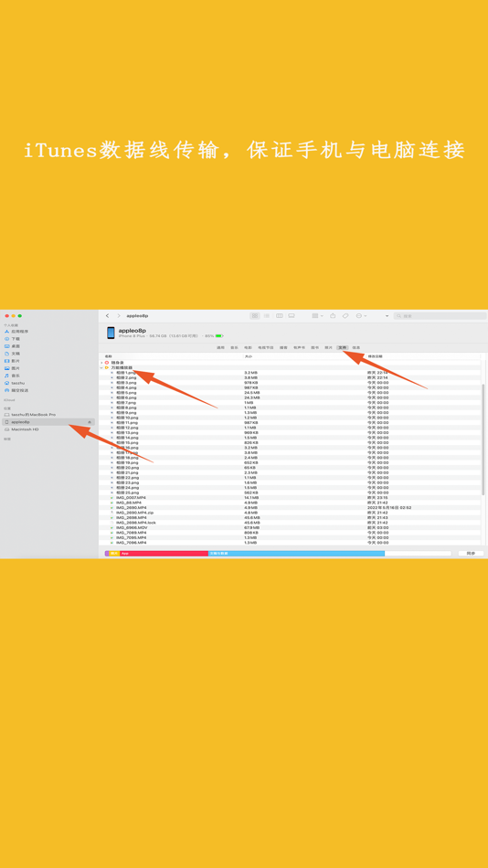Click the Sync button
The width and height of the screenshot is (488, 868).
click(x=471, y=553)
